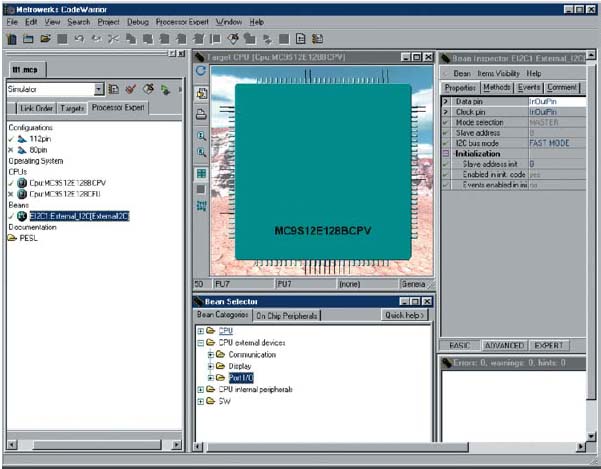
Task: Click the EI2C1 bean icon in project tree
Action: (22, 216)
